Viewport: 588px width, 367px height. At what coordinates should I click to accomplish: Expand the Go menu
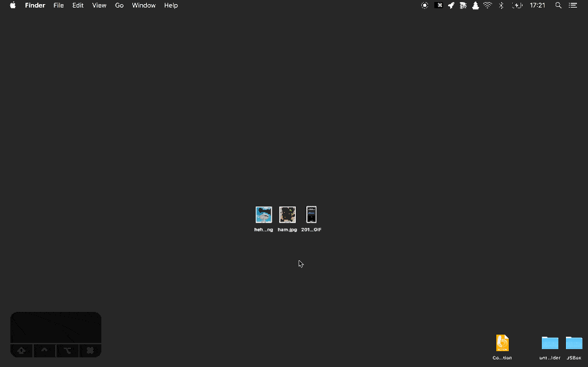[x=119, y=6]
